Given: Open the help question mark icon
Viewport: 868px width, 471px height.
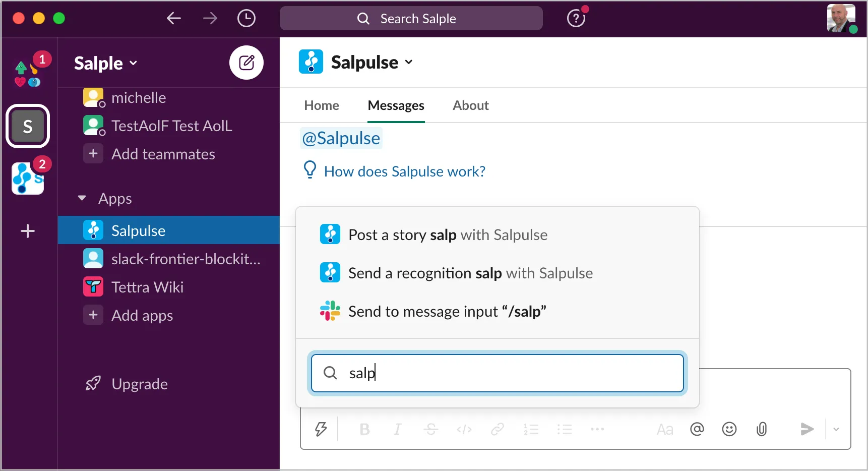Looking at the screenshot, I should tap(576, 19).
